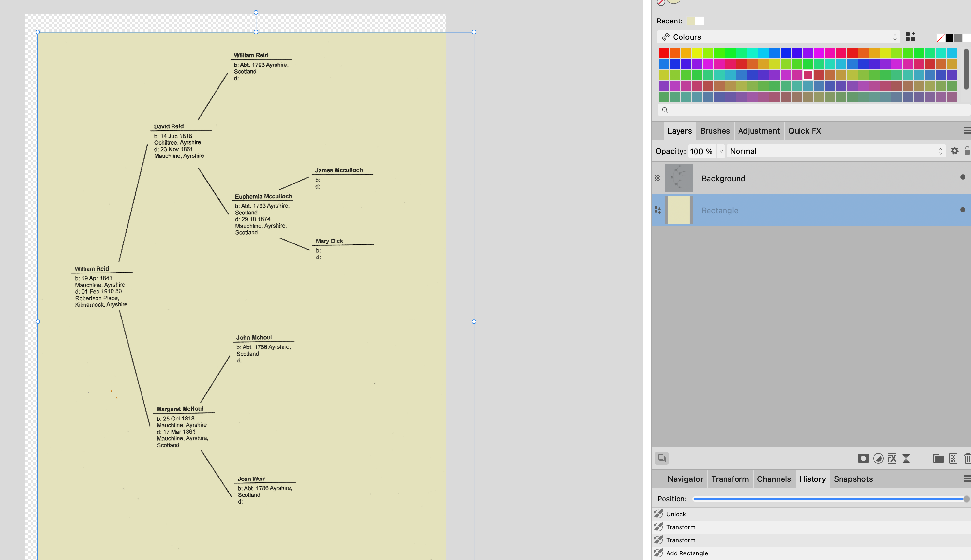Click the Adjustments circle icon below the layers
Image resolution: width=971 pixels, height=560 pixels.
[x=878, y=458]
